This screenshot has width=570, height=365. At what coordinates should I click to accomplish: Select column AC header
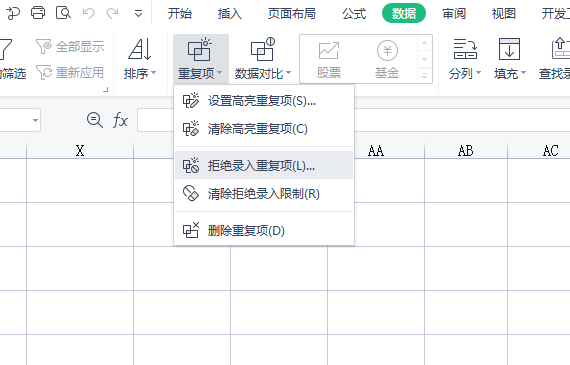click(x=539, y=150)
